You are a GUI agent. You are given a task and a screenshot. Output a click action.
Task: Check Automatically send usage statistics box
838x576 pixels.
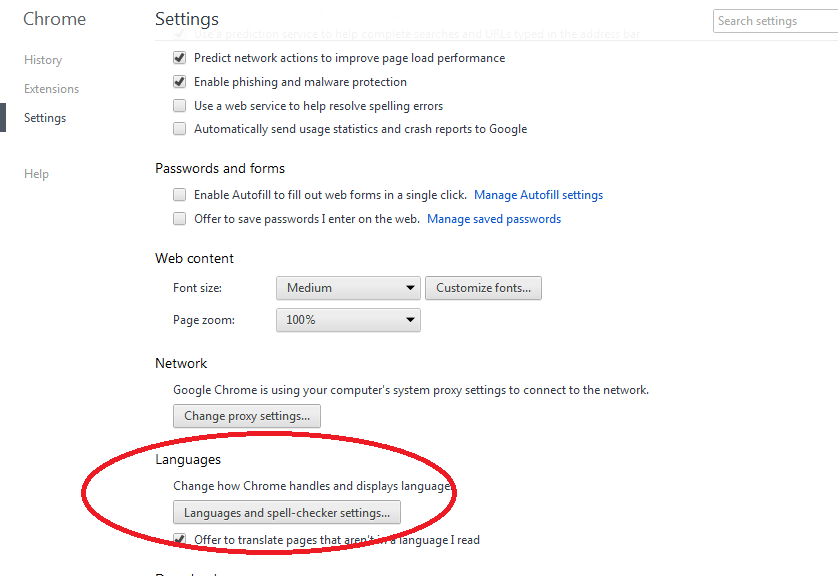coord(180,129)
